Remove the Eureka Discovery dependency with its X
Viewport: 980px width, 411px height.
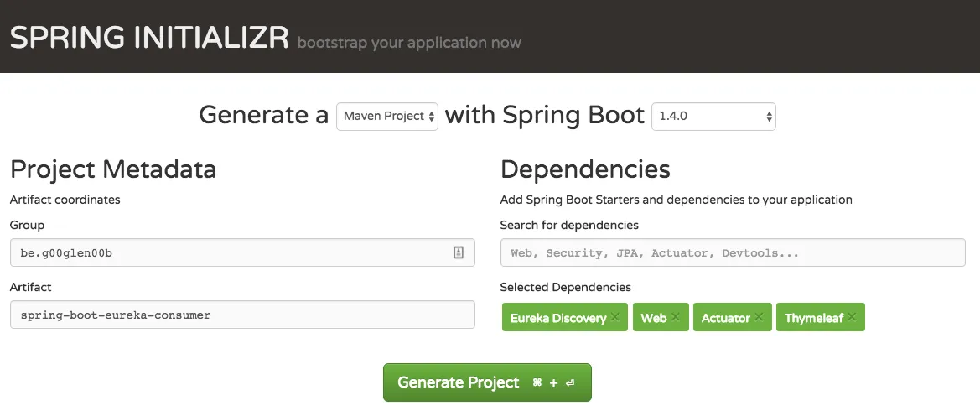(615, 317)
